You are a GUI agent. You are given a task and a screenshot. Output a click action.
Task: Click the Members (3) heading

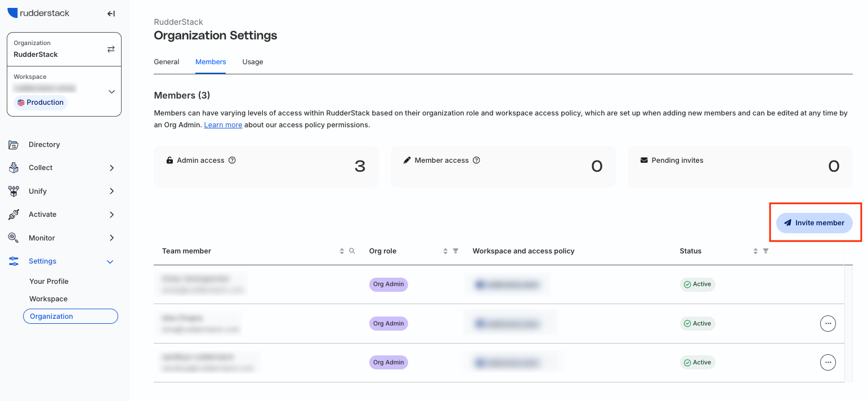tap(182, 95)
